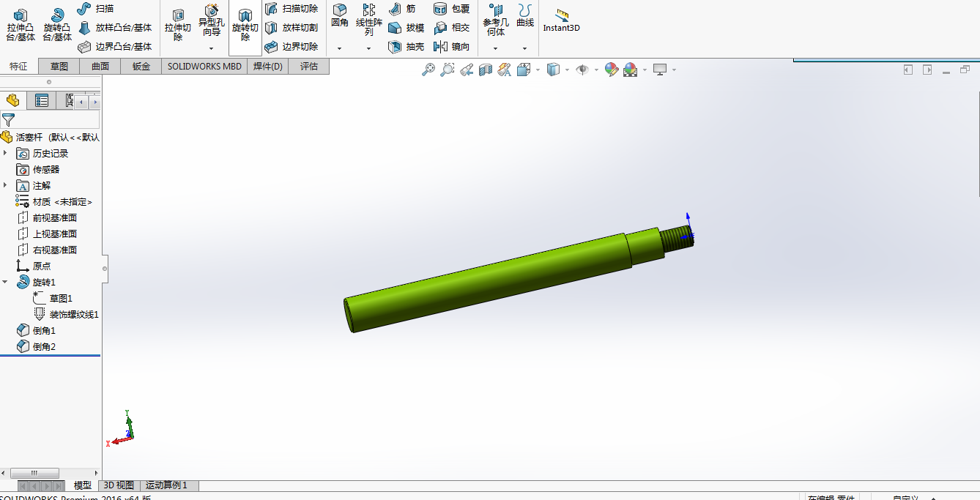Open Linear Pattern tool (线性阵列)
Viewport: 980px width, 500px height.
368,20
